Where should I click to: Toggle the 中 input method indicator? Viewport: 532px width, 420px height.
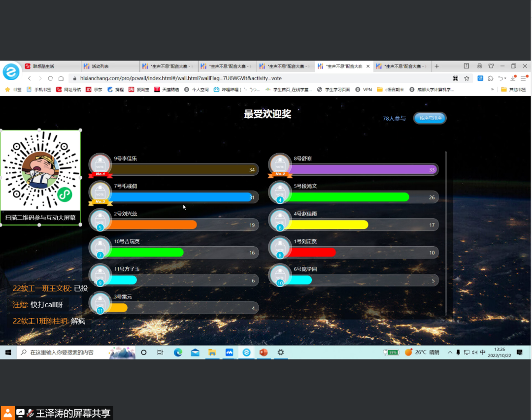(x=483, y=353)
